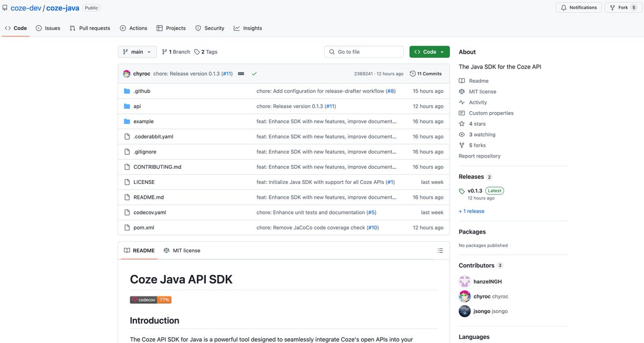Image resolution: width=644 pixels, height=343 pixels.
Task: Open commit hash 2369241
Action: (x=363, y=73)
